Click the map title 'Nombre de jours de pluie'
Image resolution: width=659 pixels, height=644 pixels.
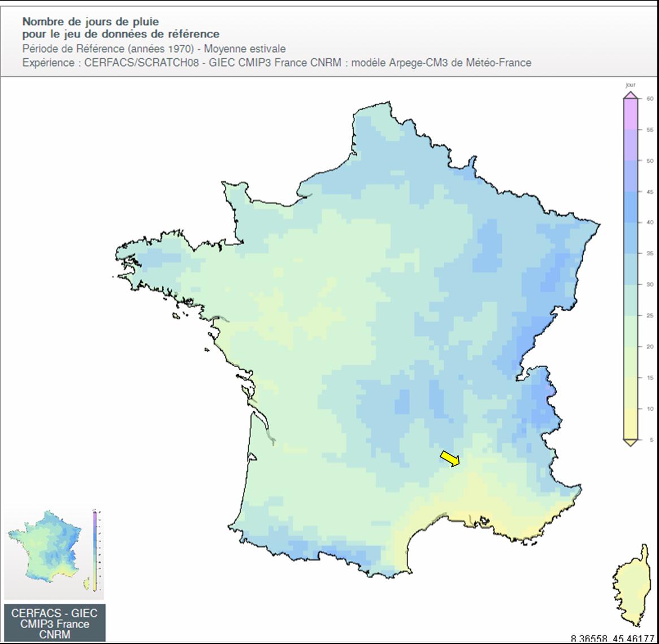[x=90, y=21]
